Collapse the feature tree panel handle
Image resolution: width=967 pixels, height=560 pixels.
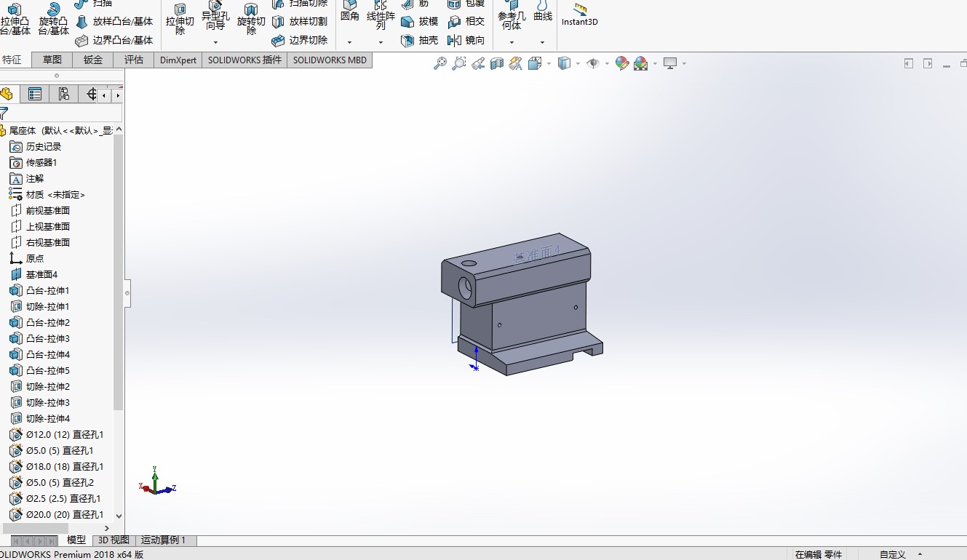(x=127, y=293)
